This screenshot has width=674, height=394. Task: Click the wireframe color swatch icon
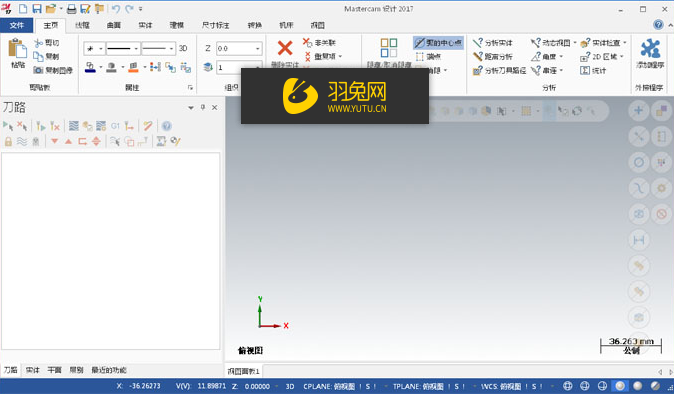(x=90, y=67)
